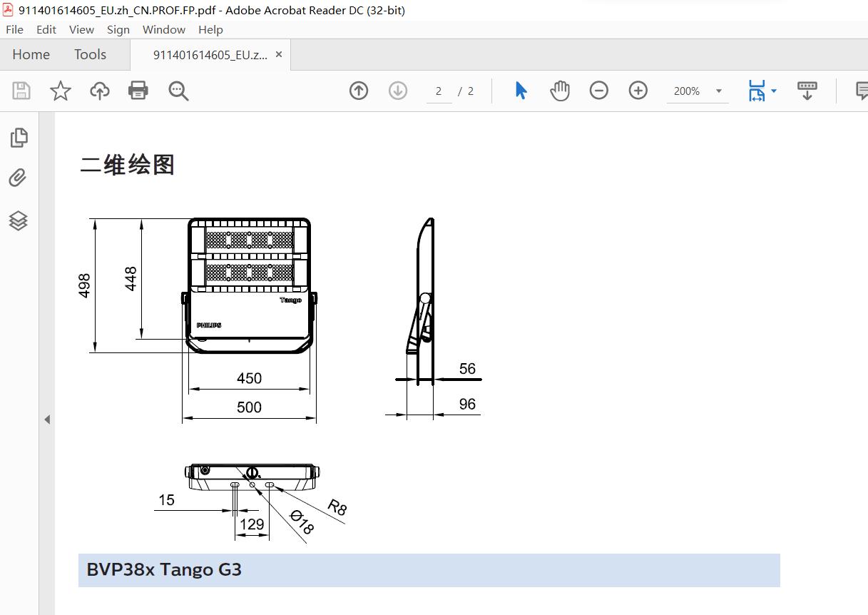Image resolution: width=868 pixels, height=615 pixels.
Task: Click the current page number field
Action: [439, 91]
